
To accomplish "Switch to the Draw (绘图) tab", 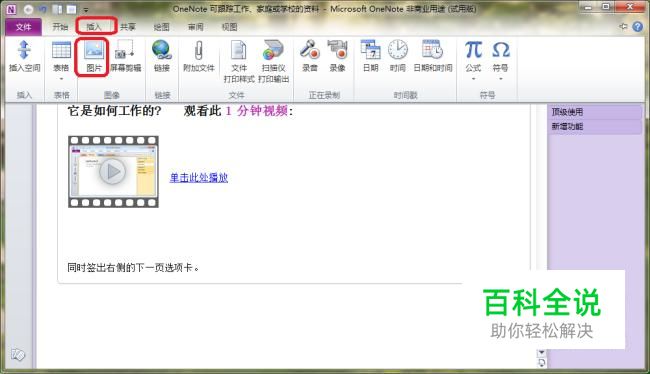I will 161,27.
